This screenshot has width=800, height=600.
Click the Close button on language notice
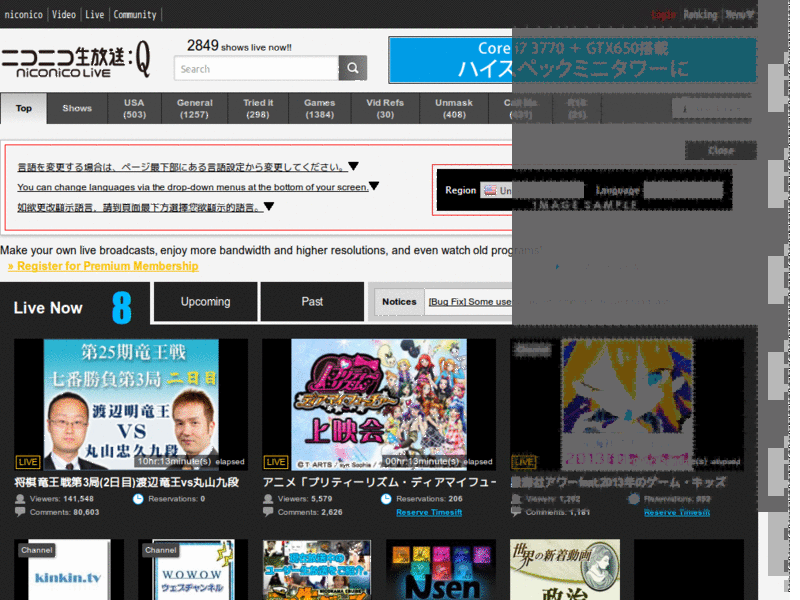pyautogui.click(x=720, y=151)
